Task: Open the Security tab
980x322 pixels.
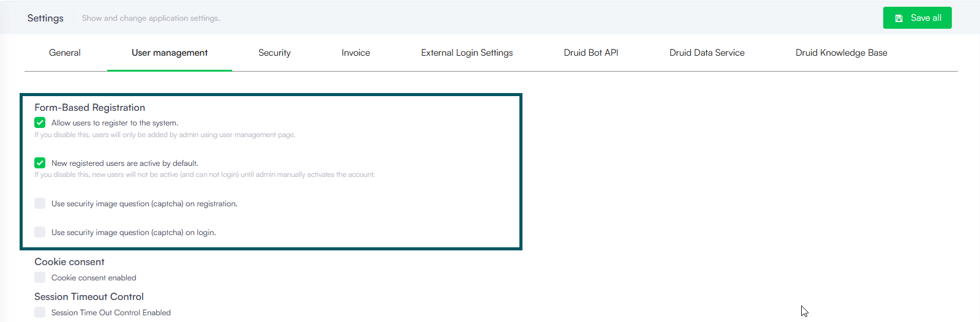Action: pos(274,53)
